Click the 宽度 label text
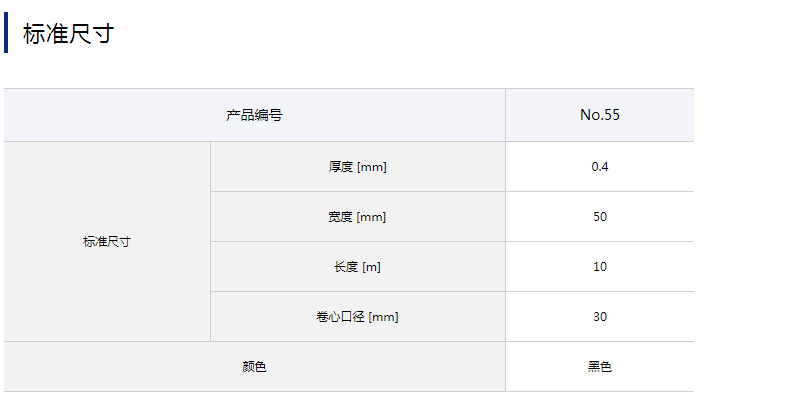The height and width of the screenshot is (411, 802). (341, 217)
